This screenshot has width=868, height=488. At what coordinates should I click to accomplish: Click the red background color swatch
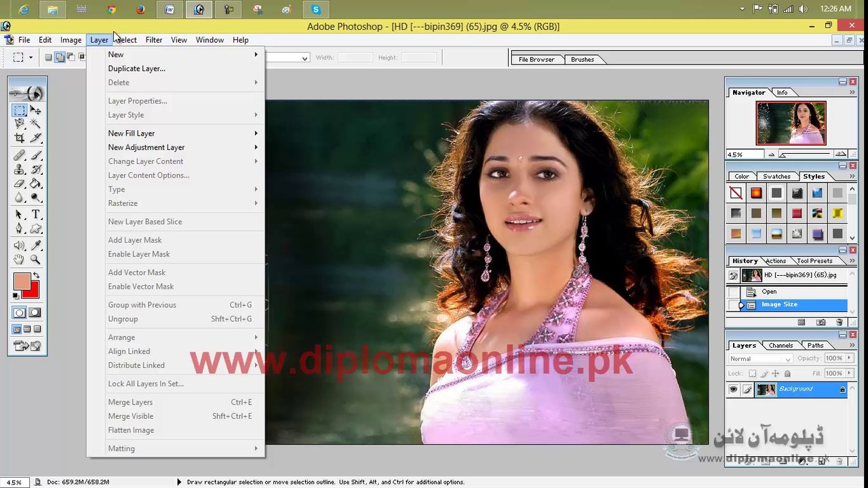(33, 293)
